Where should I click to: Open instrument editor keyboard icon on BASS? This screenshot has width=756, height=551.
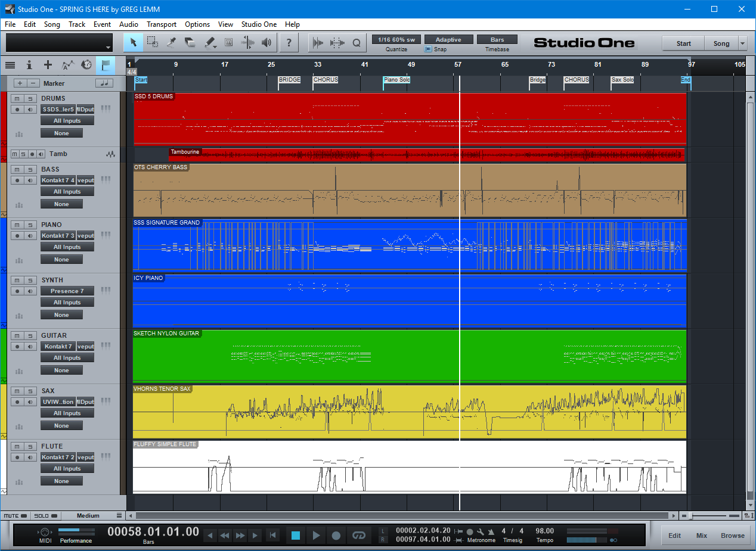pos(106,179)
